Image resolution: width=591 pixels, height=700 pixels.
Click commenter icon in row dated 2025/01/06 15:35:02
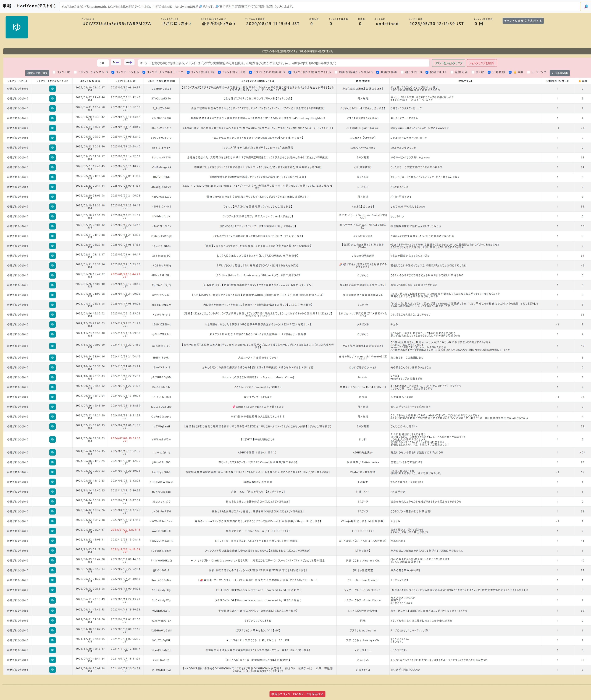tap(52, 315)
